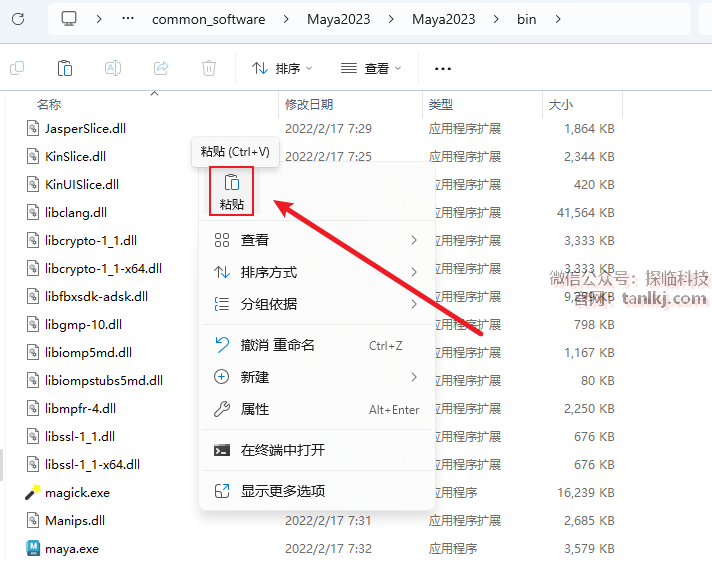Viewport: 712px width, 569px height.
Task: Sort by 修改日期 column header
Action: pyautogui.click(x=309, y=105)
